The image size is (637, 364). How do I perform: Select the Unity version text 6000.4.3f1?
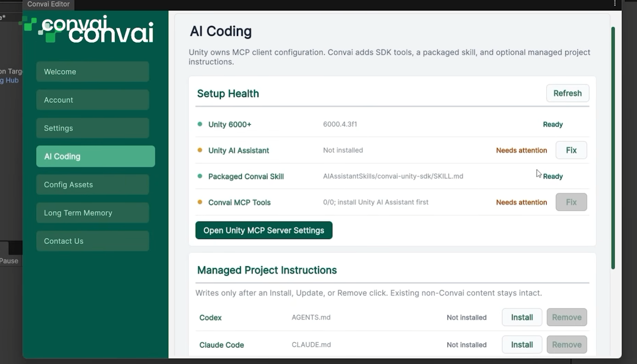[340, 124]
